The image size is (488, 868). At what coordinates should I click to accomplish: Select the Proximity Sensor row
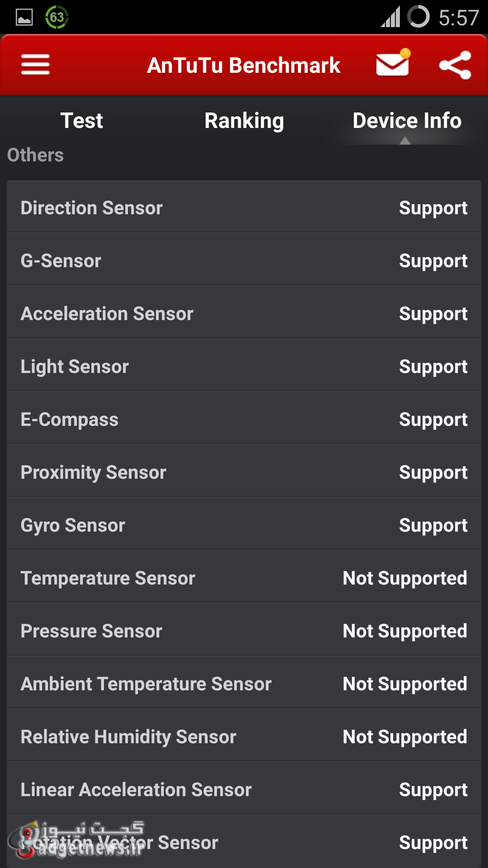244,472
